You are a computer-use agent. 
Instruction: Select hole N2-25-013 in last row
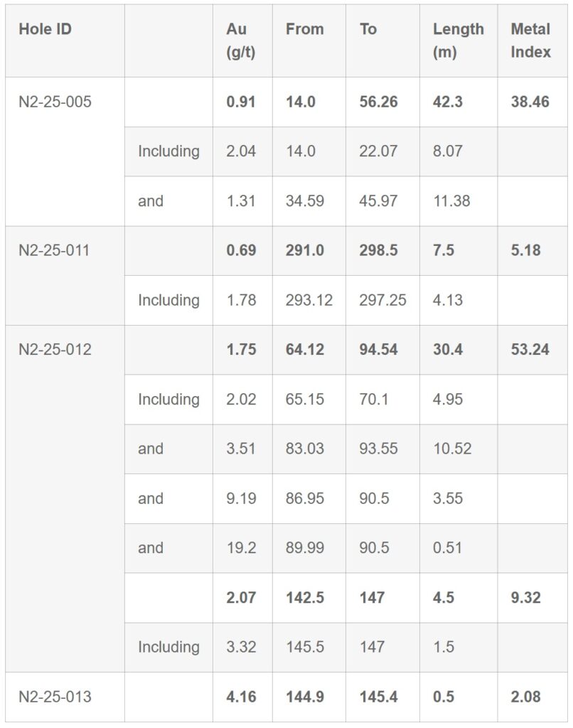tap(55, 697)
